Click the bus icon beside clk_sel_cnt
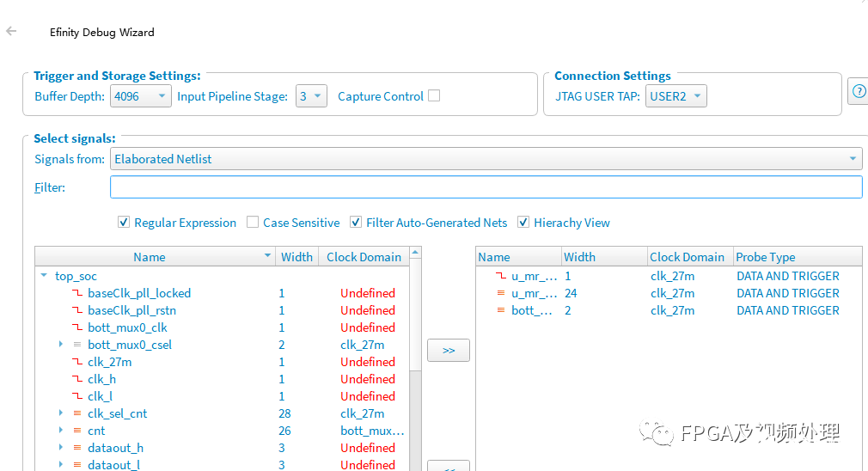Image resolution: width=868 pixels, height=471 pixels. (77, 413)
